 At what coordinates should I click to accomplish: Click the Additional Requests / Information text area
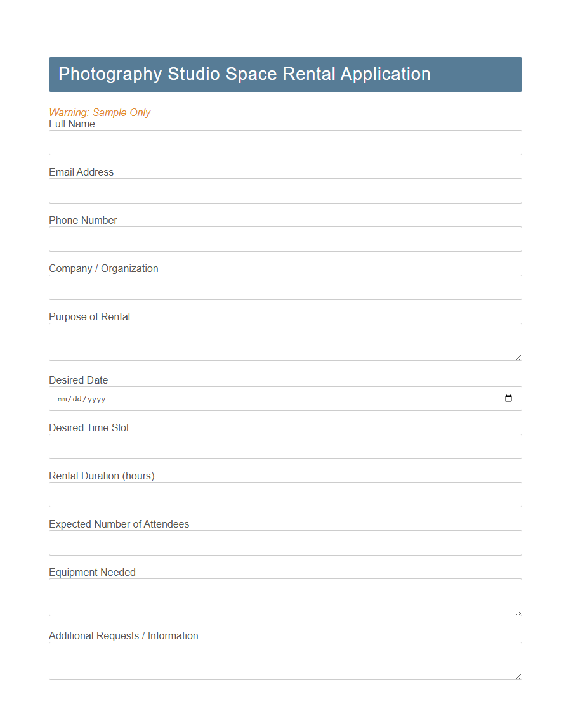pos(285,660)
